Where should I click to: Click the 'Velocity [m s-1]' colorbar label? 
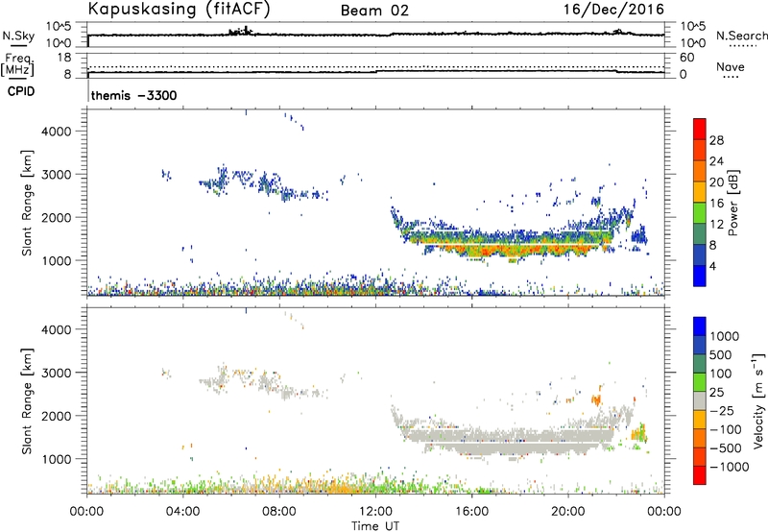pyautogui.click(x=758, y=400)
